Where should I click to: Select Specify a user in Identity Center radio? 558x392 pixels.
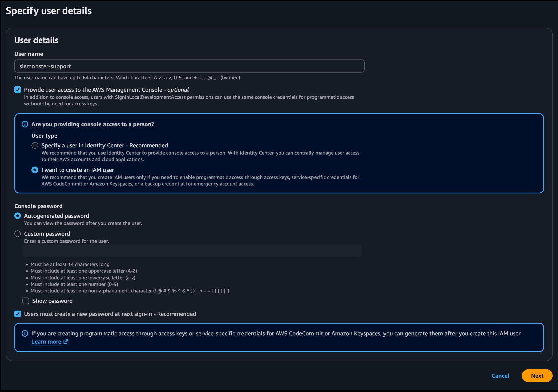click(35, 145)
